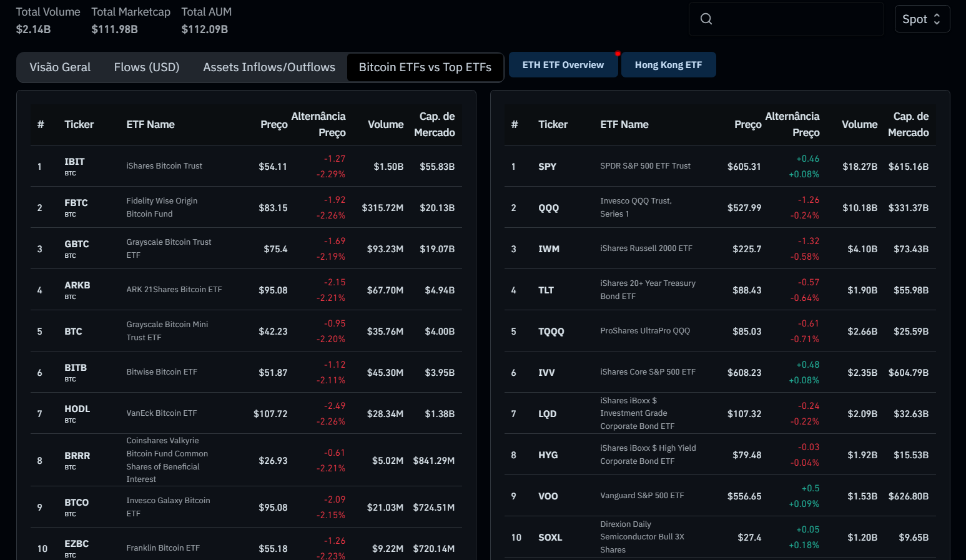Image resolution: width=966 pixels, height=560 pixels.
Task: Click top ETFs table Volume column header
Action: (859, 124)
